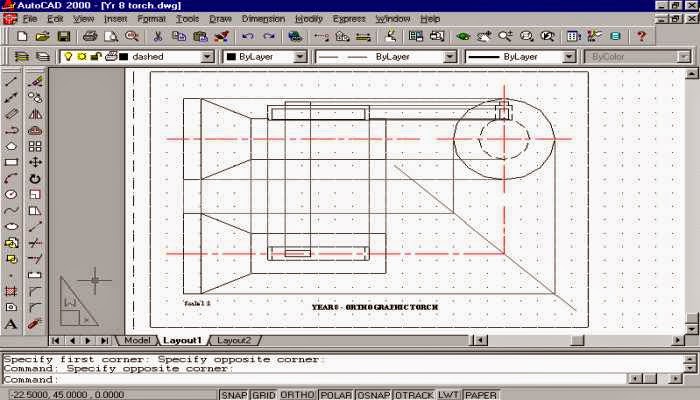Viewport: 700px width, 400px height.
Task: Open the Format menu
Action: [151, 19]
